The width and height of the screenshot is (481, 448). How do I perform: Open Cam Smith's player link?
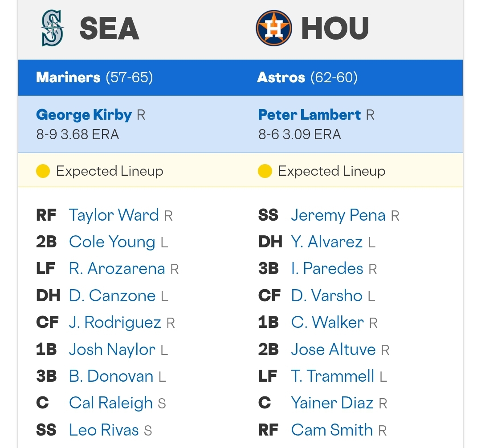point(332,430)
